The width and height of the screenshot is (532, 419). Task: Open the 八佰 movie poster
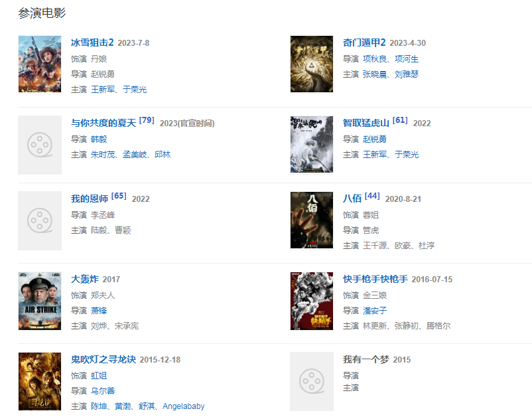pyautogui.click(x=312, y=220)
